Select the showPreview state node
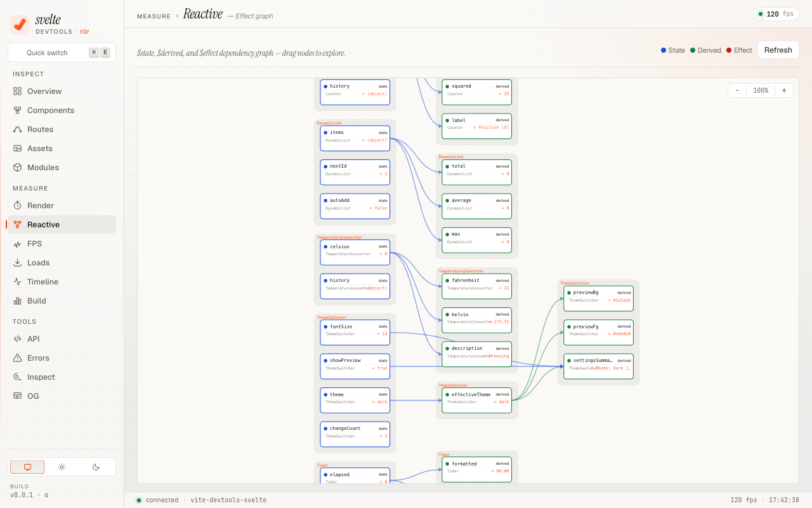 pyautogui.click(x=355, y=366)
